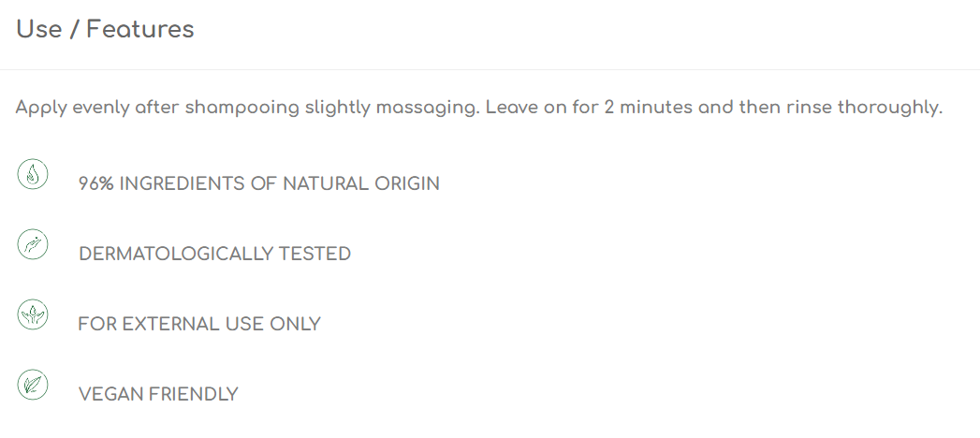Click the leaf icon beside Vegan Friendly
This screenshot has width=980, height=438.
click(33, 385)
